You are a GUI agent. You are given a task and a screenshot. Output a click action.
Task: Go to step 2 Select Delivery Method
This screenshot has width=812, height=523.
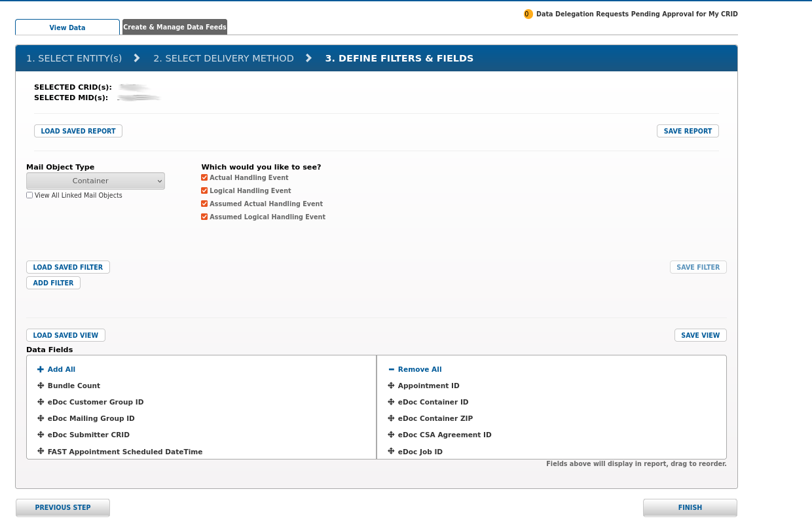point(223,58)
